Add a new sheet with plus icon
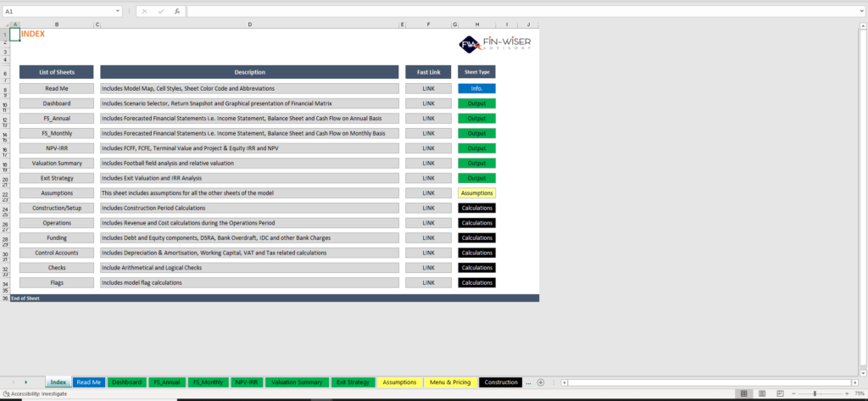 pyautogui.click(x=541, y=382)
